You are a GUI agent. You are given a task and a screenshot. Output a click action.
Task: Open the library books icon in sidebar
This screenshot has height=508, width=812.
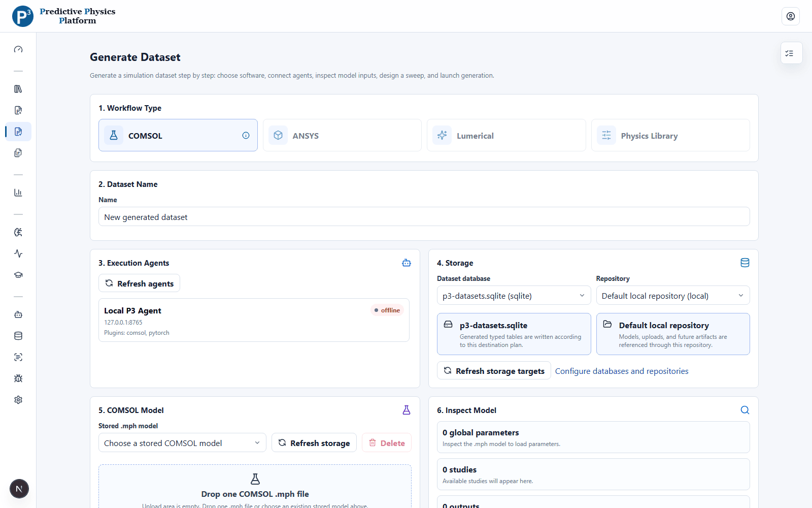[18, 89]
